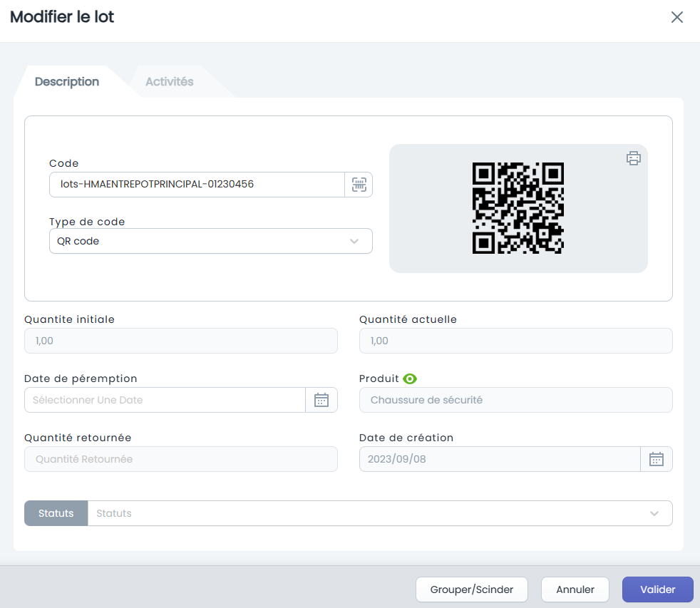Click the Quantité actuelle field
Screen dimensions: 700x608
515,341
